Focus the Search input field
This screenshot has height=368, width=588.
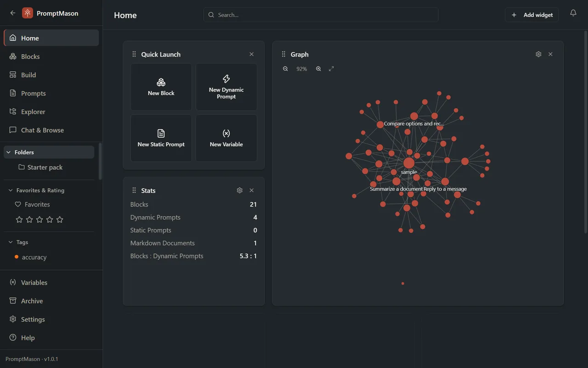tap(321, 15)
